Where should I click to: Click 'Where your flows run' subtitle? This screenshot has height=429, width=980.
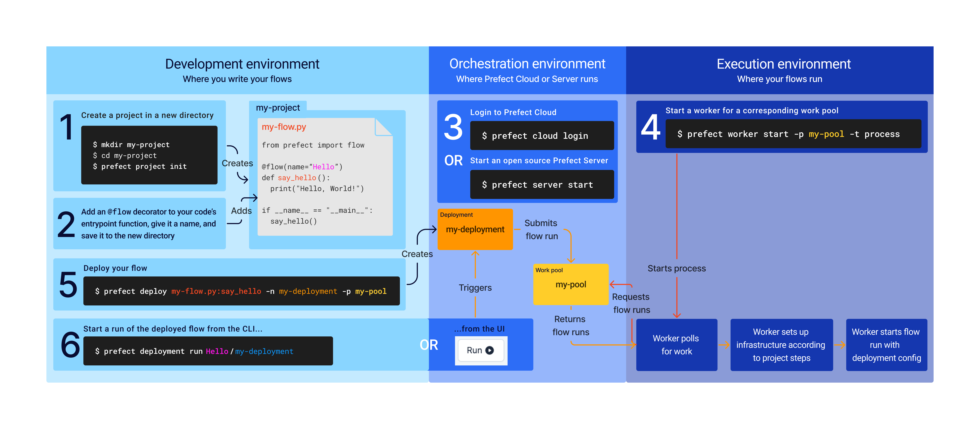pyautogui.click(x=780, y=79)
